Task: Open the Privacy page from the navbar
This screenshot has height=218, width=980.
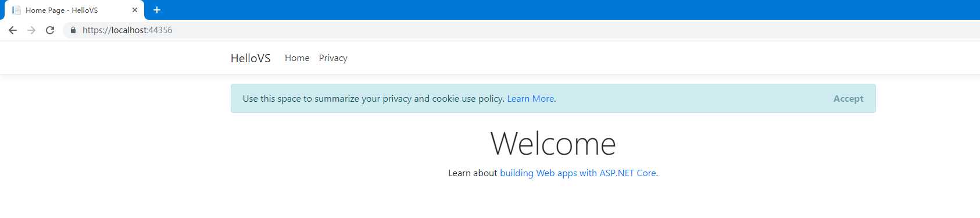Action: pos(333,58)
